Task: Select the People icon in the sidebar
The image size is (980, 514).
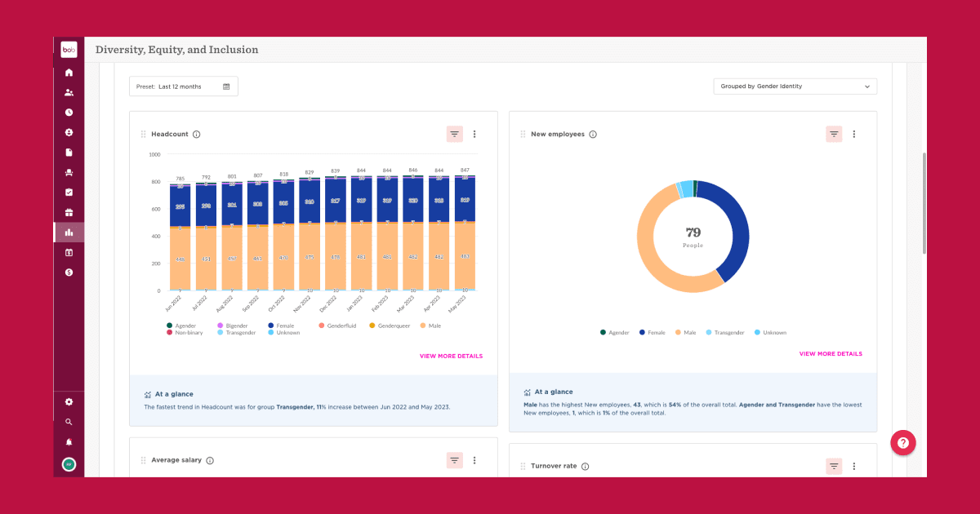Action: click(69, 92)
